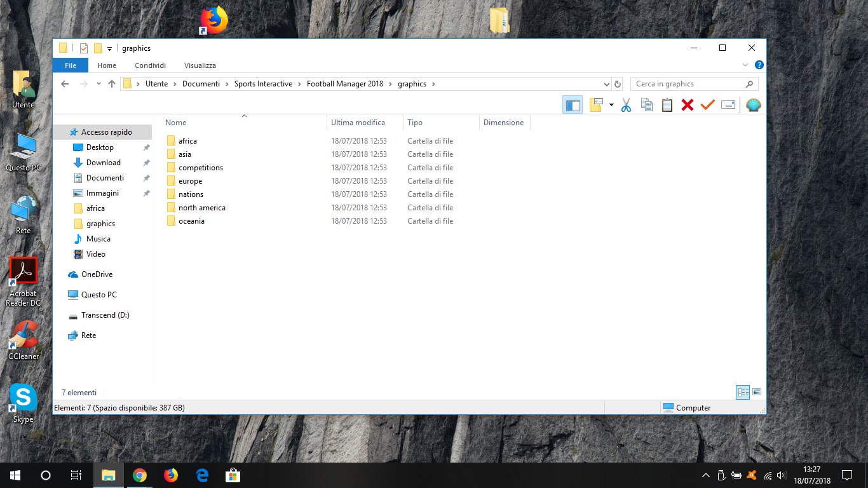Select Accesso rapido in the navigation pane
This screenshot has height=488, width=868.
click(x=102, y=132)
